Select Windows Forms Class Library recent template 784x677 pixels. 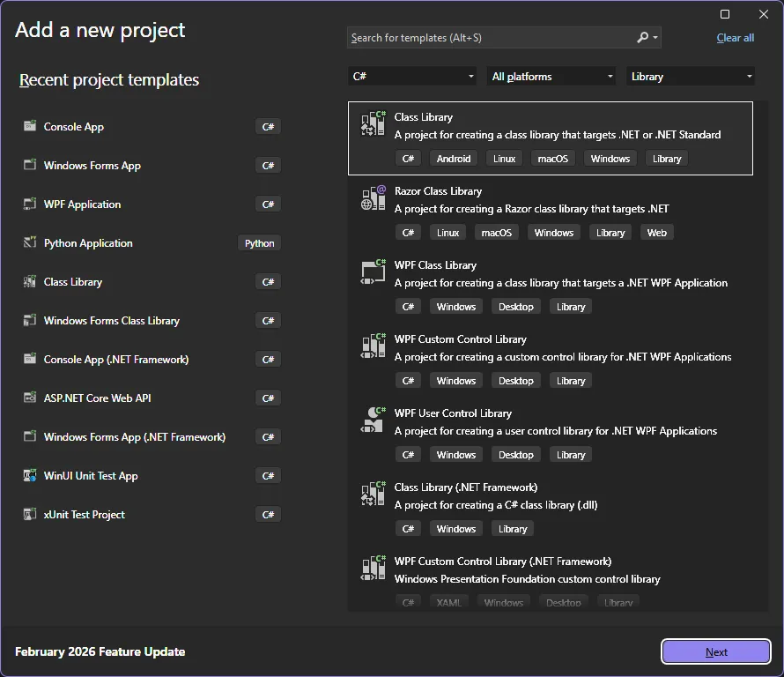click(x=152, y=321)
